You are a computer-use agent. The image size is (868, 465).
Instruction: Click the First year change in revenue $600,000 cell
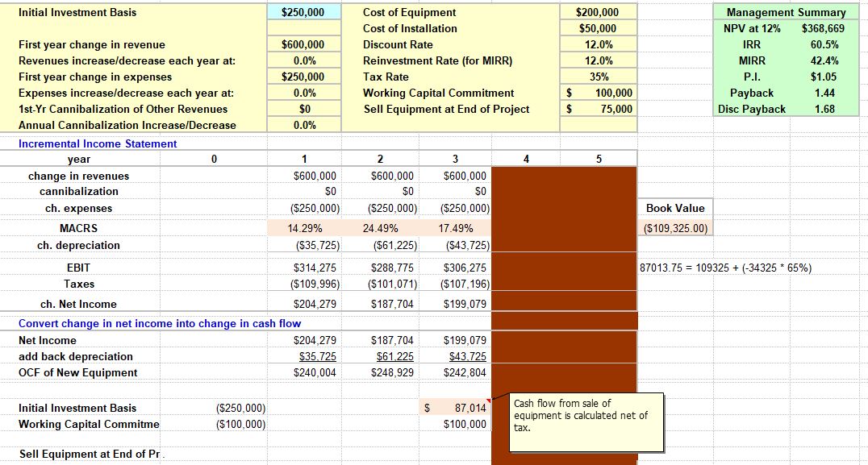304,44
